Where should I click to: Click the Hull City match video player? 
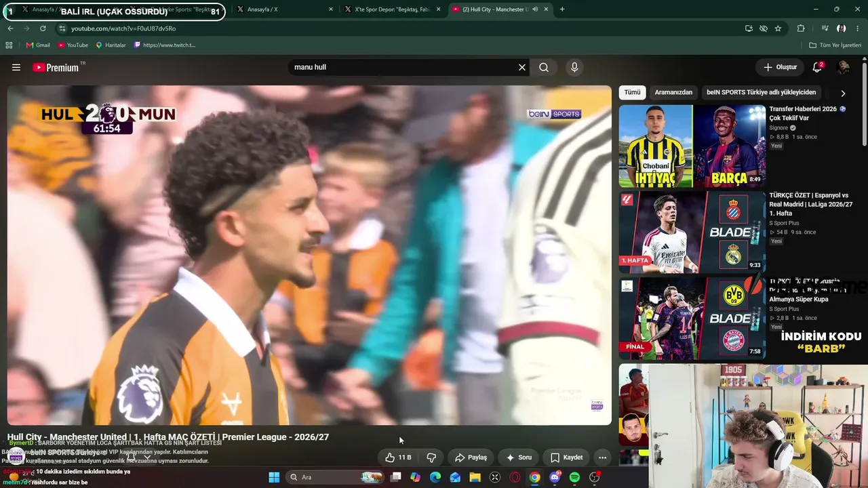point(309,255)
